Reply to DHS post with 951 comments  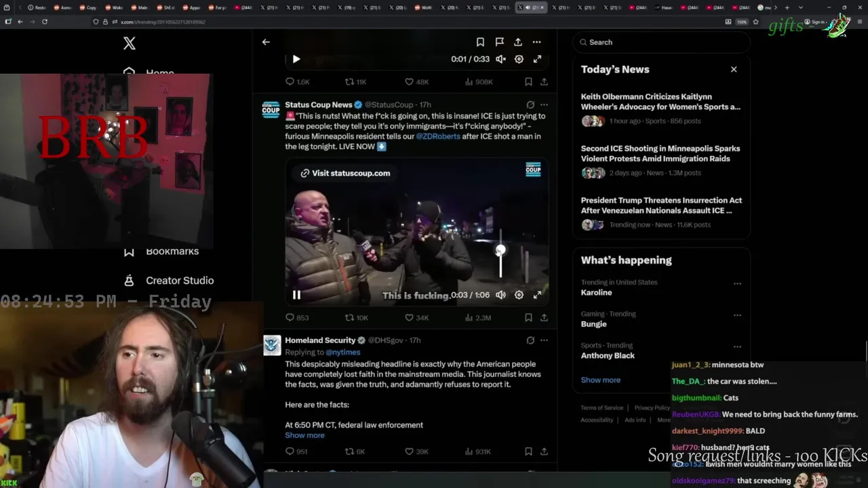(296, 451)
